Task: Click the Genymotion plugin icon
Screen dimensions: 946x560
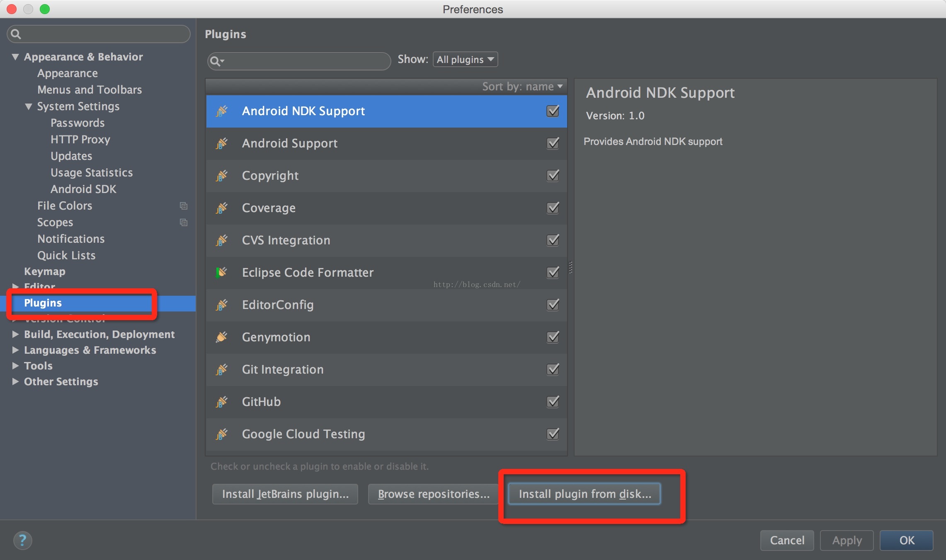Action: pos(222,337)
